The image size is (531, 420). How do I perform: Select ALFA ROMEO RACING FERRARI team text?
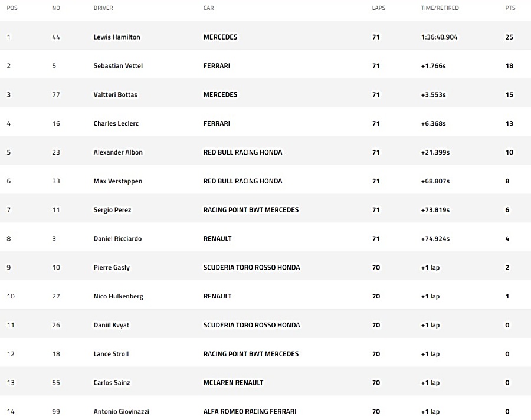pyautogui.click(x=250, y=411)
